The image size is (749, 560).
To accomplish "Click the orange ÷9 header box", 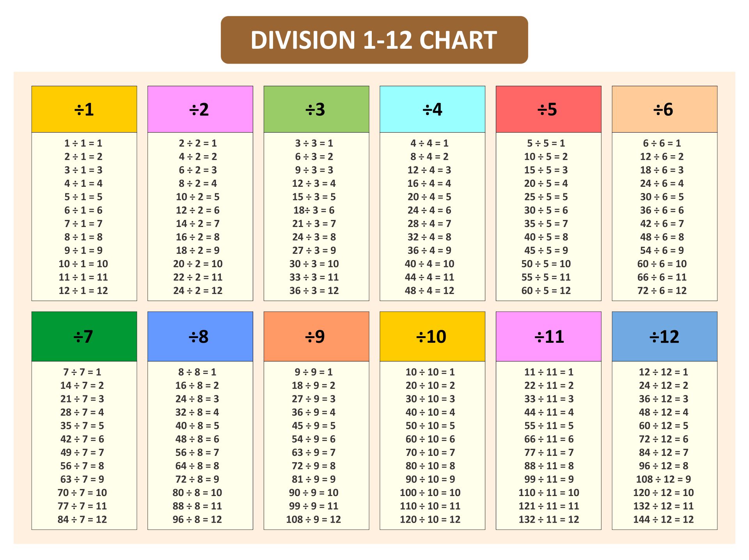I will tap(316, 336).
